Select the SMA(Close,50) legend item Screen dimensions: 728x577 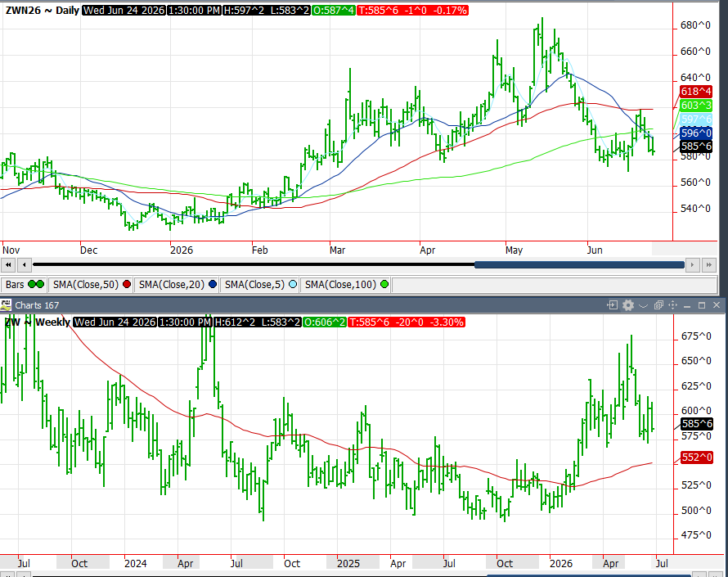point(91,284)
